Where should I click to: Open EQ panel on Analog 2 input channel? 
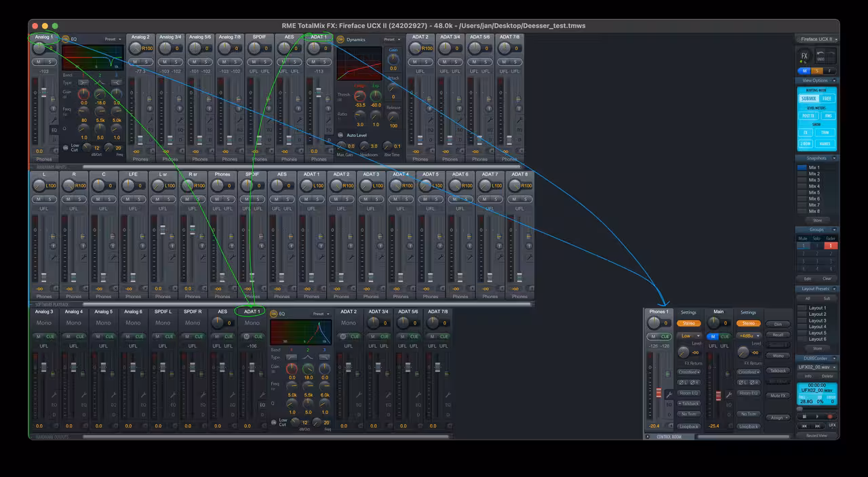[x=151, y=130]
